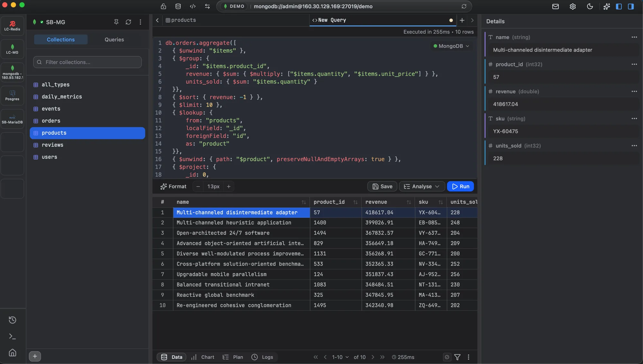This screenshot has width=643, height=364.
Task: Open the code view icon in title bar
Action: (x=193, y=6)
